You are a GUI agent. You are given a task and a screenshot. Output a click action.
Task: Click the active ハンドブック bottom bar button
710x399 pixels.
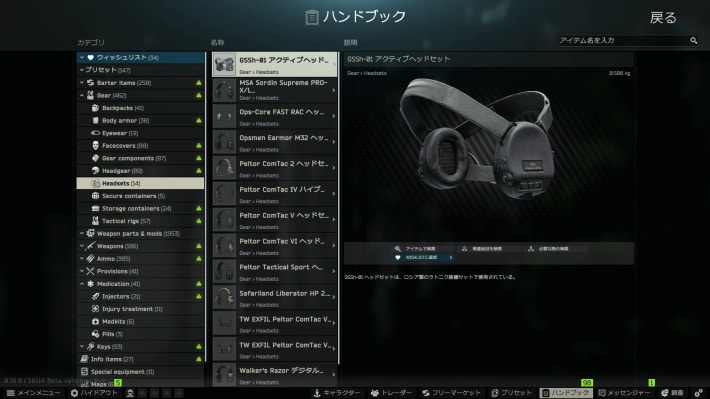(x=566, y=393)
